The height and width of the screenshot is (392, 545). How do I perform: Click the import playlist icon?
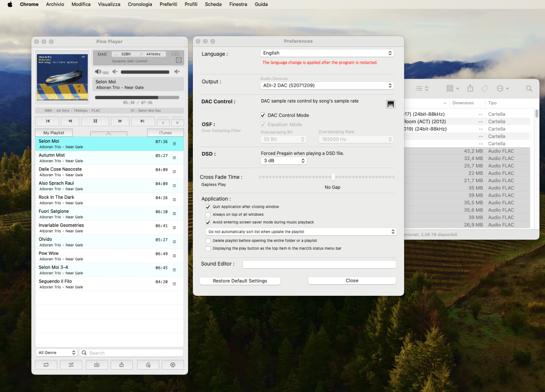tap(97, 365)
